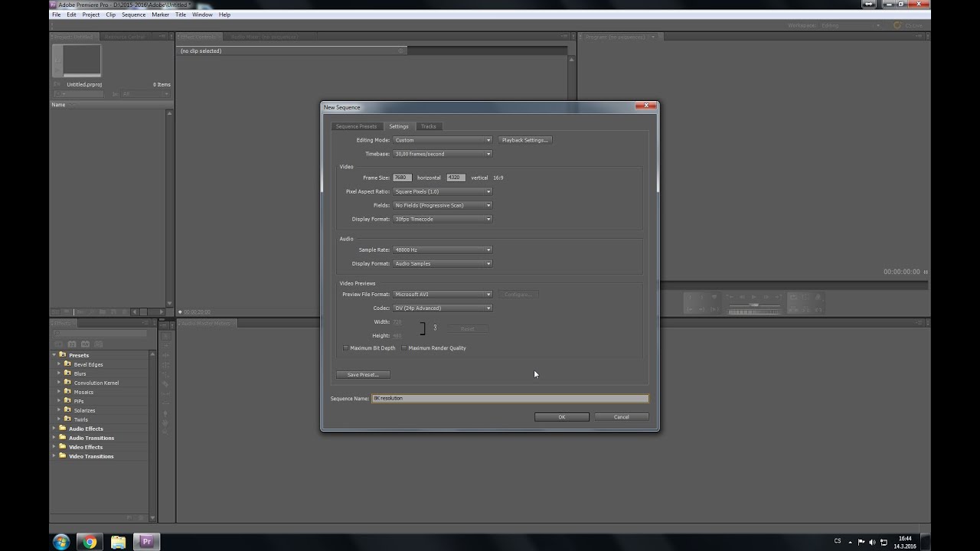Open the Sample Rate dropdown
The width and height of the screenshot is (980, 551).
(x=443, y=249)
